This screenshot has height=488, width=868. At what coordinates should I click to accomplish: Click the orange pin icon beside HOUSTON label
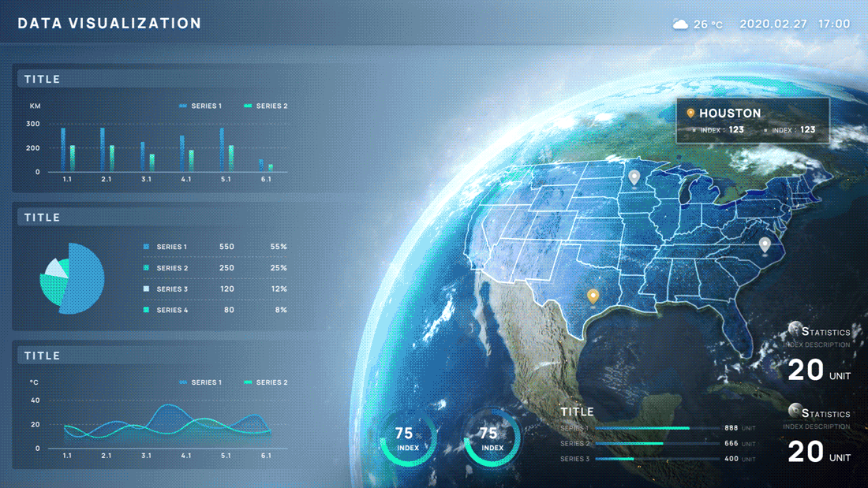coord(690,114)
